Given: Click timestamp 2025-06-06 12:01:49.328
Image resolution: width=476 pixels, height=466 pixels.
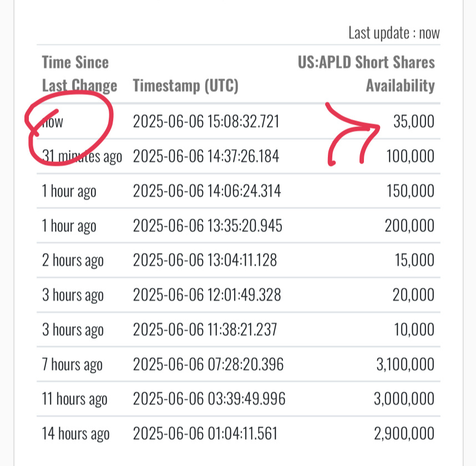Looking at the screenshot, I should [x=207, y=295].
